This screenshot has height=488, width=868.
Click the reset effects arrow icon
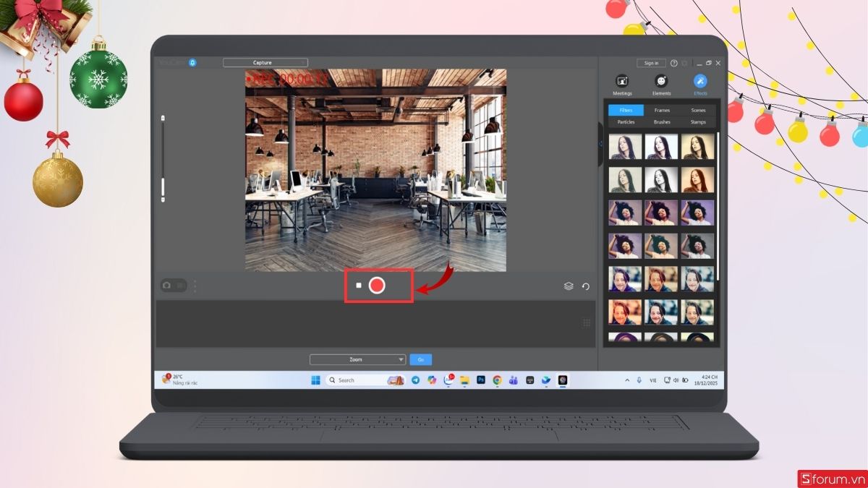point(586,286)
